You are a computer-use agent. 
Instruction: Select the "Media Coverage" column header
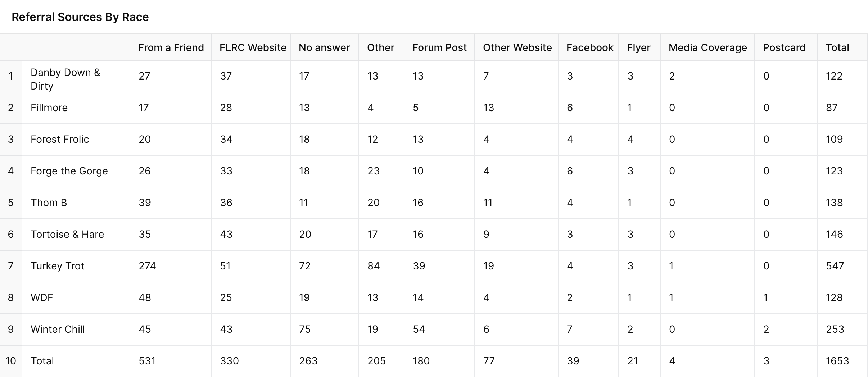(x=707, y=47)
